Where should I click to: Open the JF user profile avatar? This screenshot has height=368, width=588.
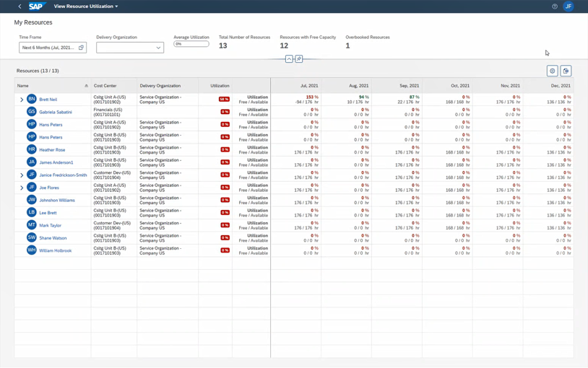(568, 6)
